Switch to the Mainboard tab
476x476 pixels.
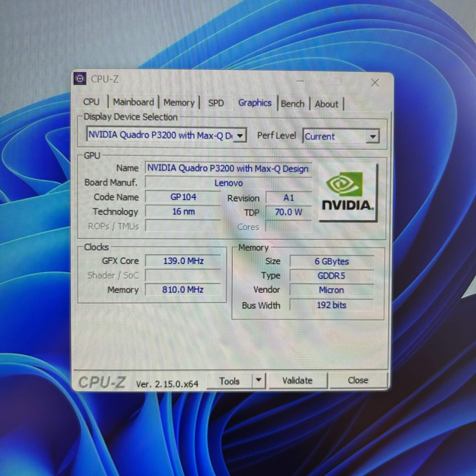point(134,102)
